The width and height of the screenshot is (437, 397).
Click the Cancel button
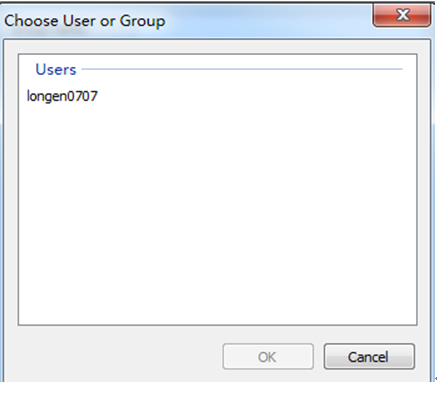369,357
